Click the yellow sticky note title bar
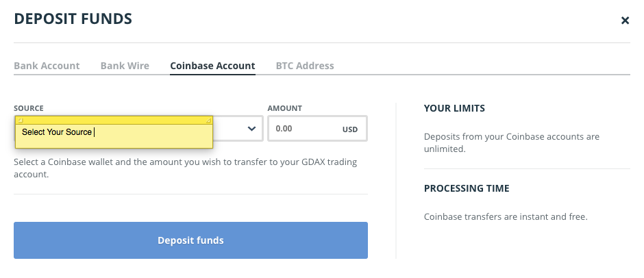 click(x=114, y=120)
